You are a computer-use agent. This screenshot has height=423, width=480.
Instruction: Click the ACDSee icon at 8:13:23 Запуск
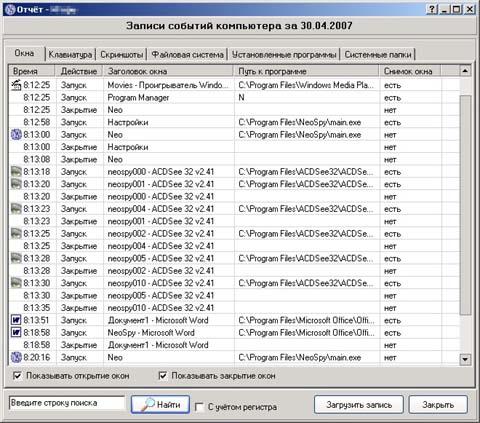16,209
